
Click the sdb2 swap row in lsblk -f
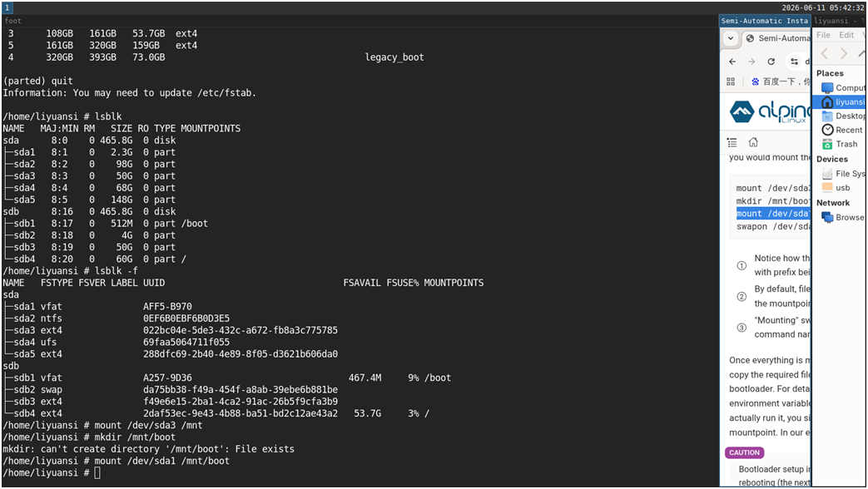click(170, 389)
